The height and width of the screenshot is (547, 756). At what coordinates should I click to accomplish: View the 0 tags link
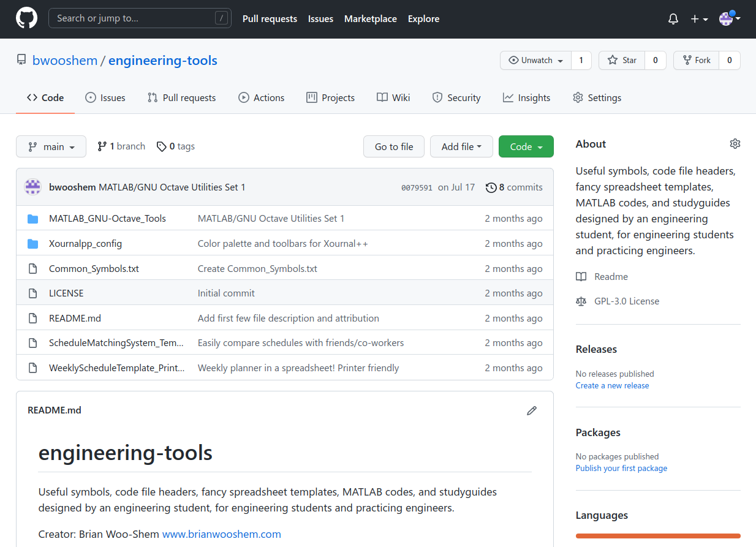pyautogui.click(x=176, y=146)
